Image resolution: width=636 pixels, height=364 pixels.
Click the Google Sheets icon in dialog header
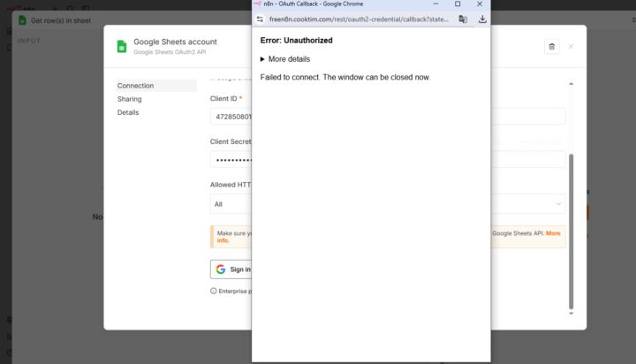(x=122, y=47)
